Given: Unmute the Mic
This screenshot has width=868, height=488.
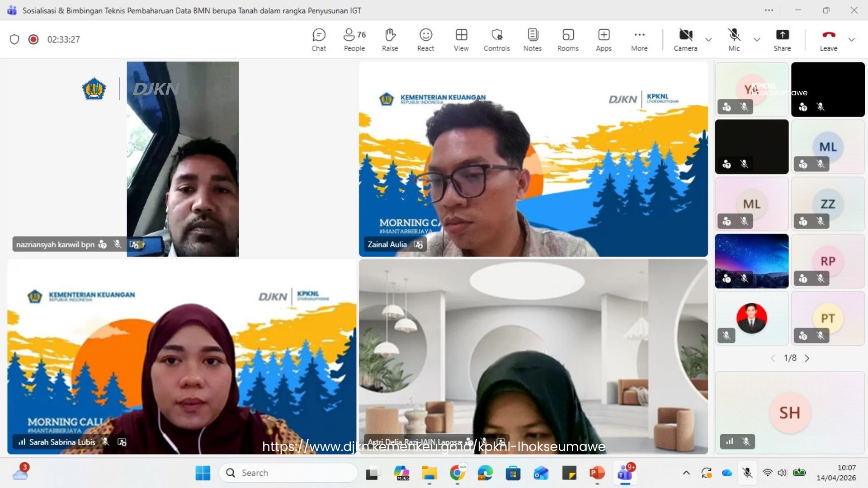Looking at the screenshot, I should pyautogui.click(x=734, y=40).
